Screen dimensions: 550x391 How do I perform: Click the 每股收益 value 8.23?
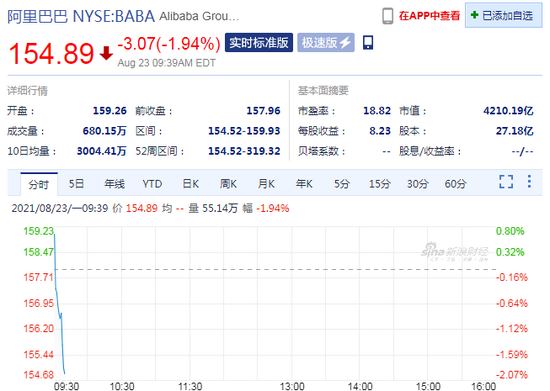380,131
